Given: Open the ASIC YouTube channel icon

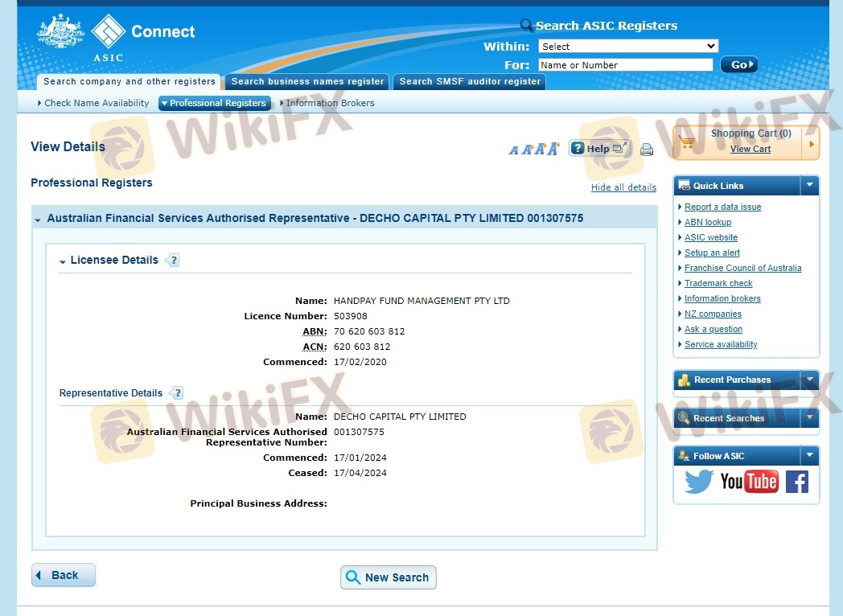Looking at the screenshot, I should 749,482.
